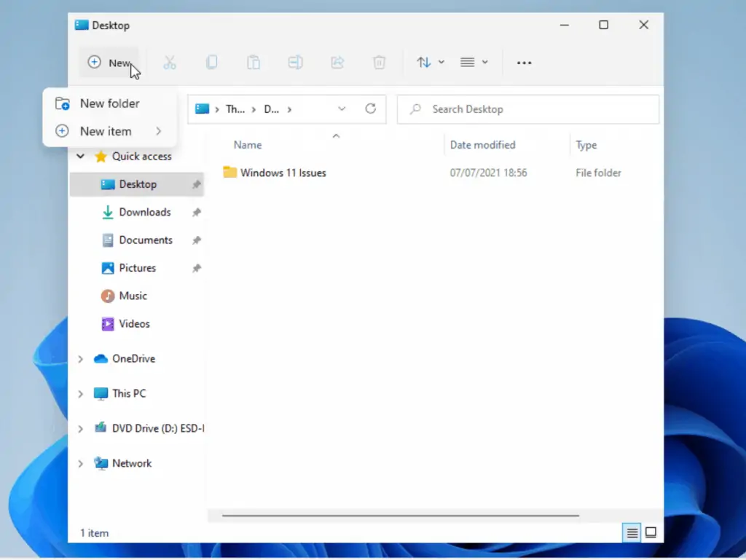Open Pictures in the navigation pane
The height and width of the screenshot is (560, 746).
coord(137,268)
